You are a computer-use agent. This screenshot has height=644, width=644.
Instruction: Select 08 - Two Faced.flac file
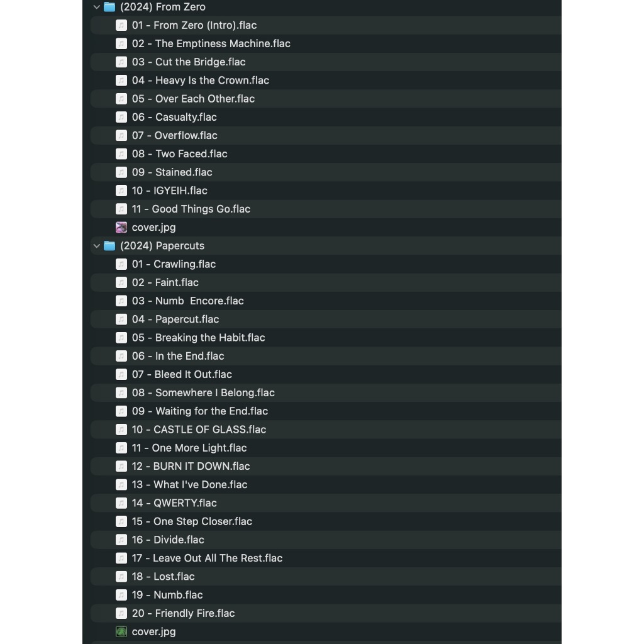pos(326,154)
